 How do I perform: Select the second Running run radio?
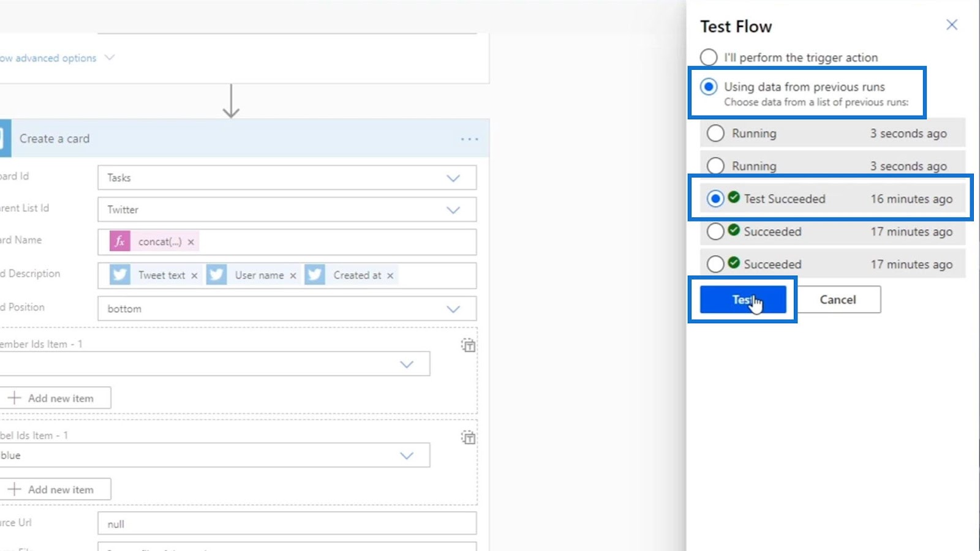(715, 166)
